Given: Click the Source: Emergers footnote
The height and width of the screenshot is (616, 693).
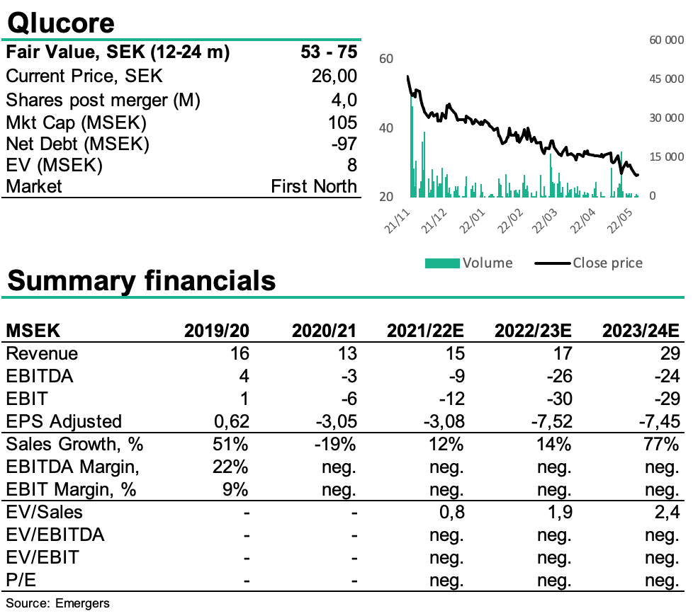Looking at the screenshot, I should pyautogui.click(x=57, y=604).
